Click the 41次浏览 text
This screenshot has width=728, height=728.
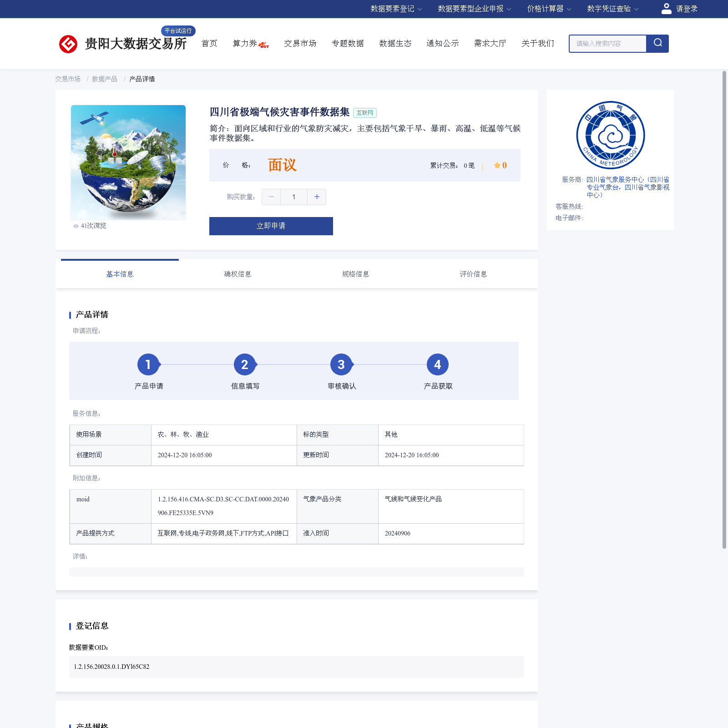click(x=93, y=226)
